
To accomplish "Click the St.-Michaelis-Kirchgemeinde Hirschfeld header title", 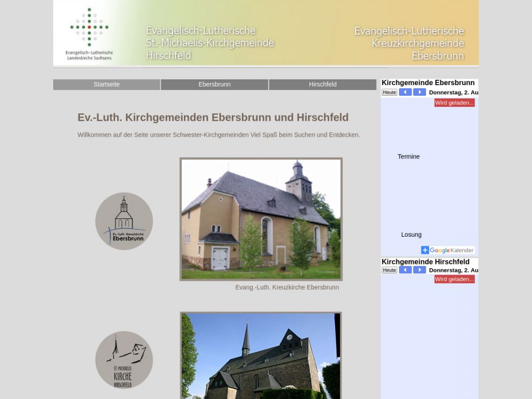I will 210,43.
